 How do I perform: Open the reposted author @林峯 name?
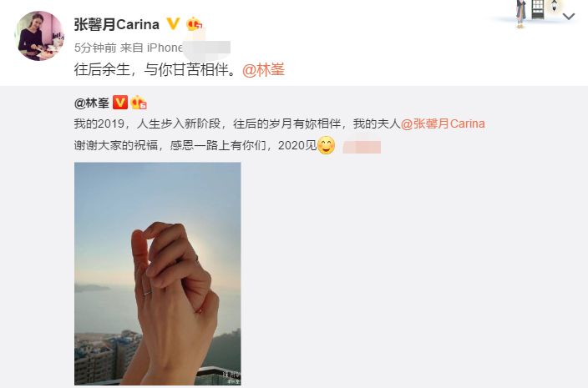point(92,103)
